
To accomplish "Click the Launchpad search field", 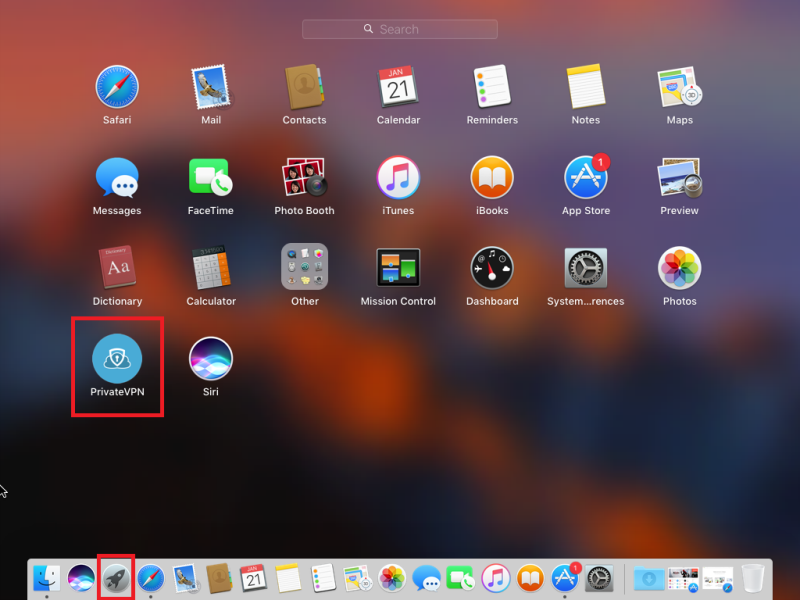I will pos(399,29).
